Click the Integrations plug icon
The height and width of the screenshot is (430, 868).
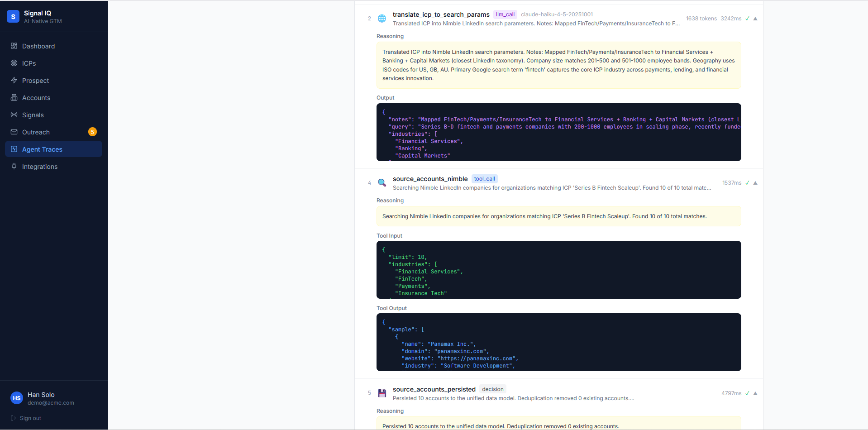[14, 166]
